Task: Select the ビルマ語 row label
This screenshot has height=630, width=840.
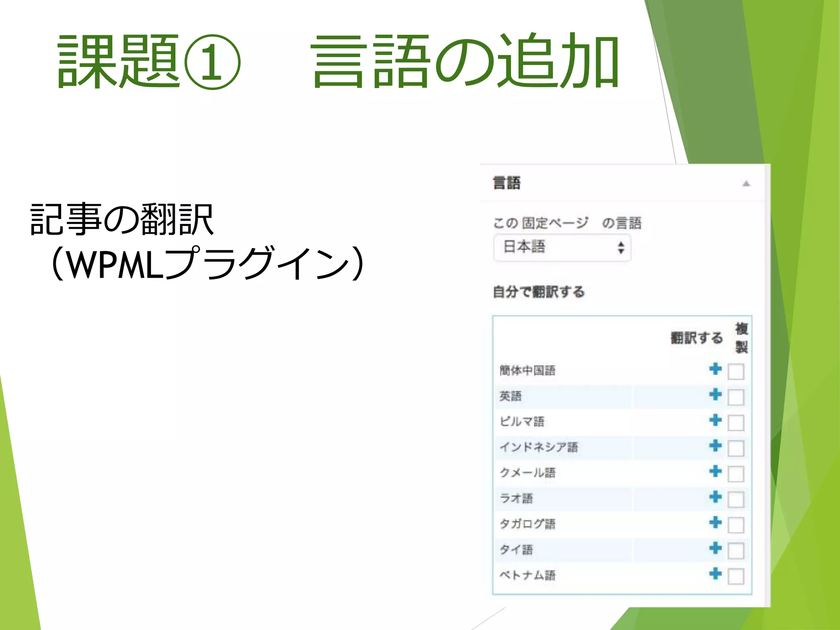Action: click(x=522, y=421)
